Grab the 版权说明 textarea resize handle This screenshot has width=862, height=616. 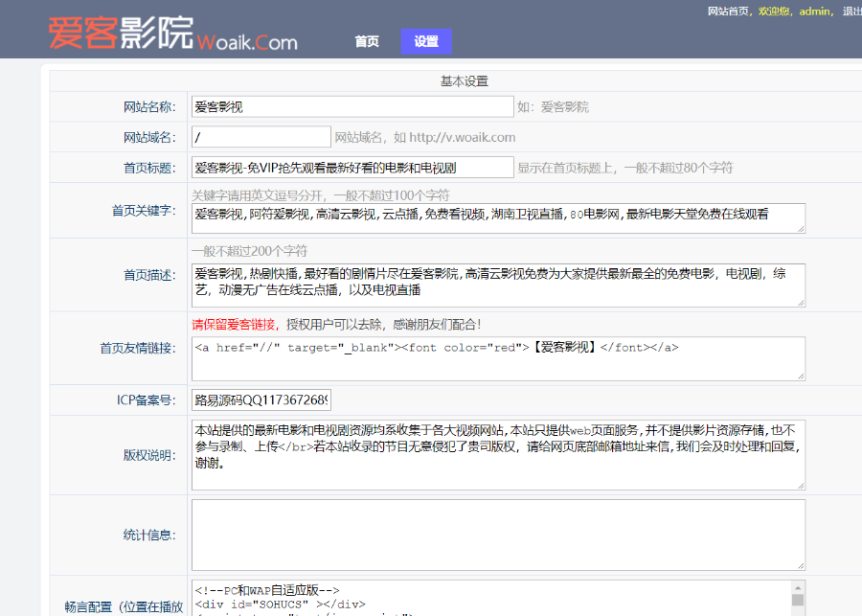pos(801,486)
